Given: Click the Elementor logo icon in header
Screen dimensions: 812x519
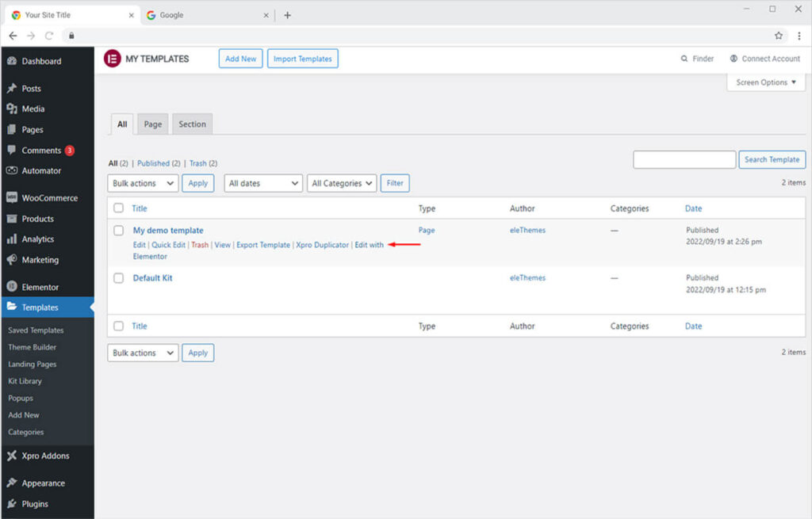Looking at the screenshot, I should coord(113,59).
